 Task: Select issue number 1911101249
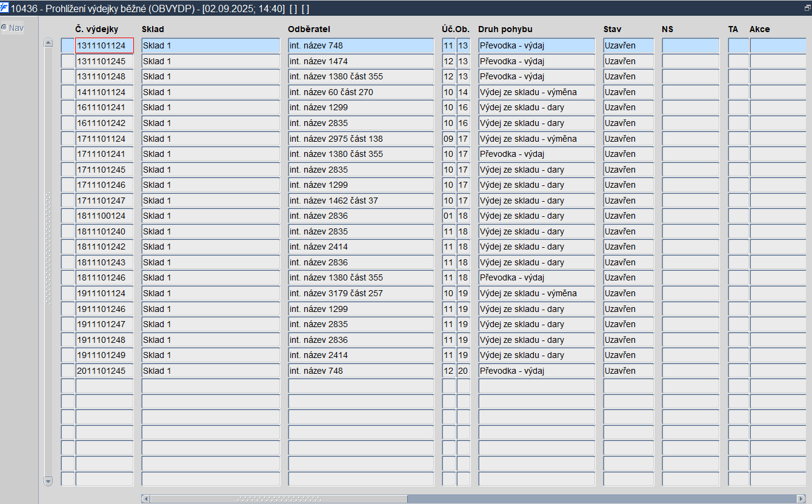click(104, 355)
